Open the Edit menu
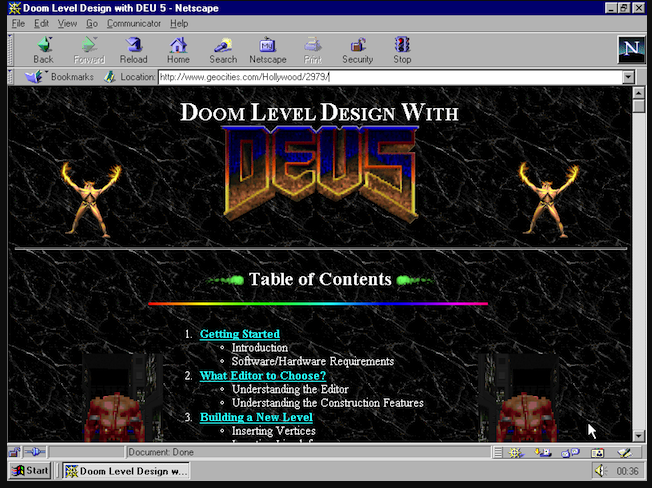This screenshot has width=652, height=488. pos(41,24)
